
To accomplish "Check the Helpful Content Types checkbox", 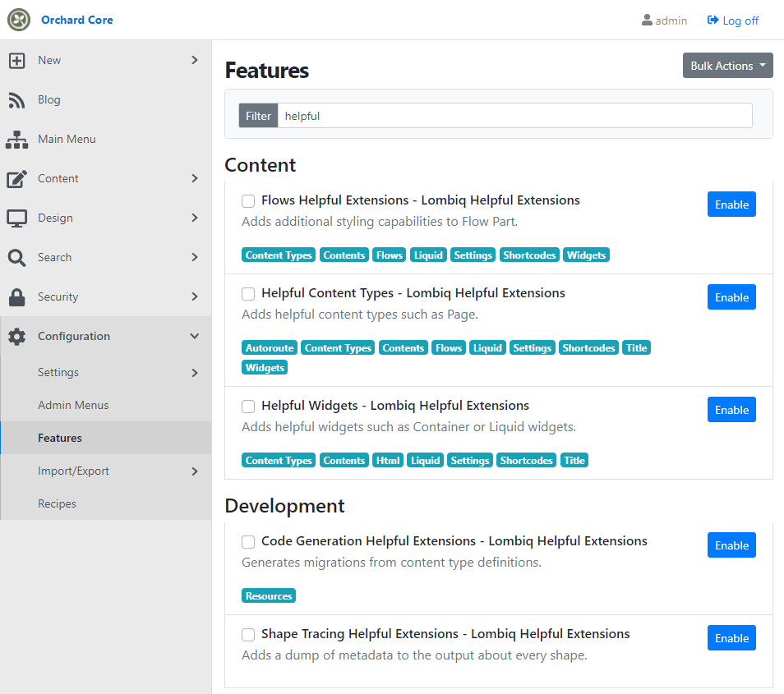I will click(x=248, y=294).
